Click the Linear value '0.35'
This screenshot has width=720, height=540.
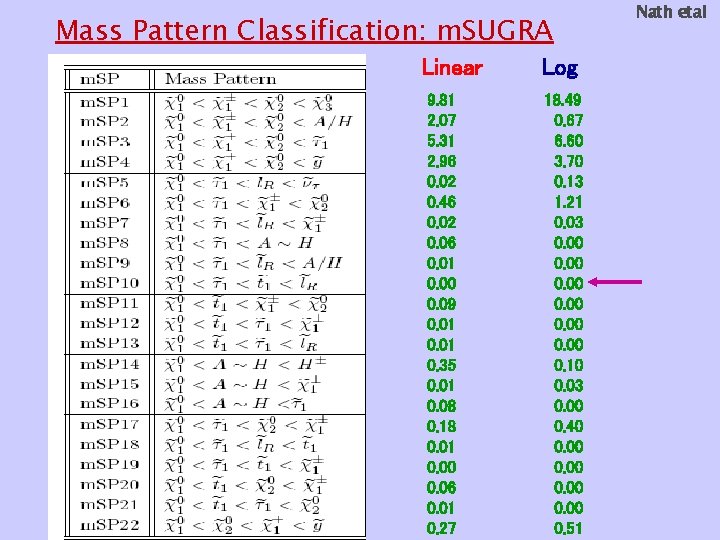441,365
